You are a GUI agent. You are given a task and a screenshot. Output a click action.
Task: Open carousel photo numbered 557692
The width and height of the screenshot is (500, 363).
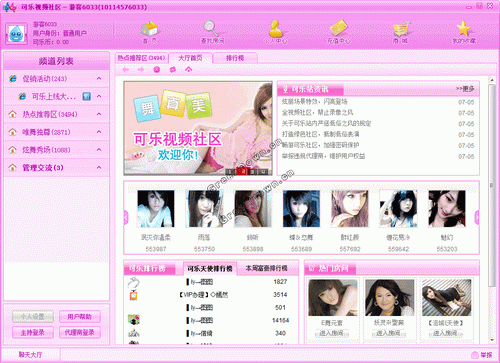click(x=350, y=209)
